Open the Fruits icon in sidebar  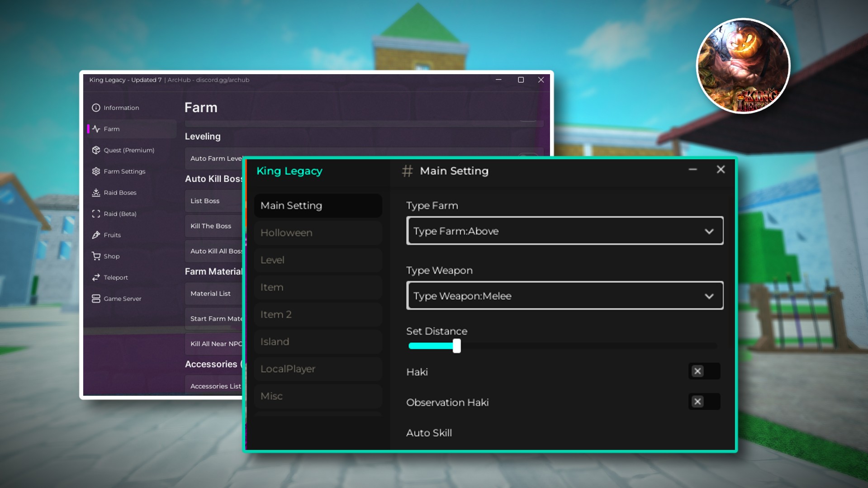click(96, 235)
